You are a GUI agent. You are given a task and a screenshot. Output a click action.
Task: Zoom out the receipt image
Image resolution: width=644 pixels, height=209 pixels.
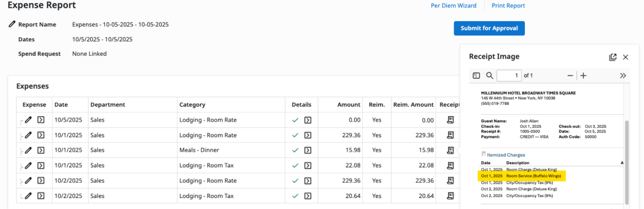coord(570,75)
